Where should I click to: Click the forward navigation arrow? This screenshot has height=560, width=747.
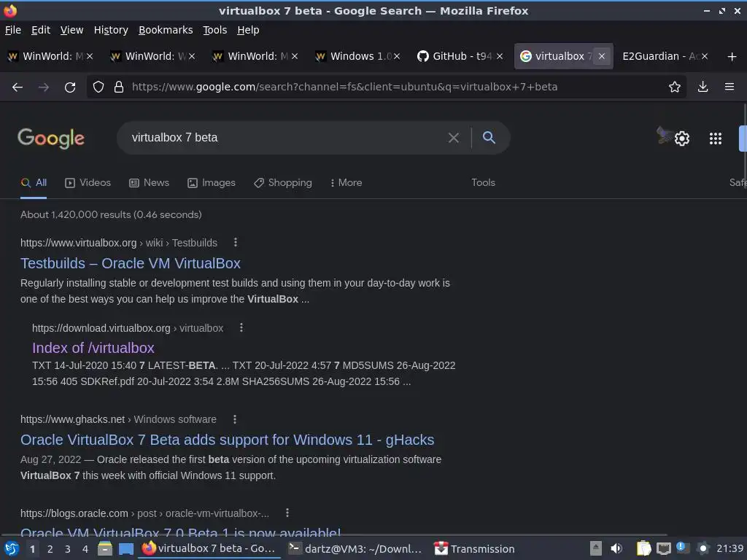point(43,87)
